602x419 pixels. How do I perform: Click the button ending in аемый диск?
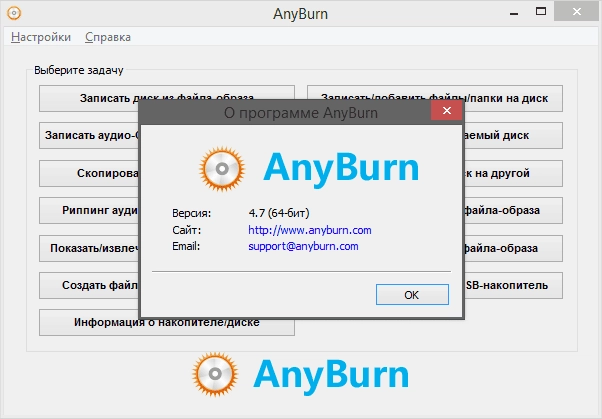[514, 136]
